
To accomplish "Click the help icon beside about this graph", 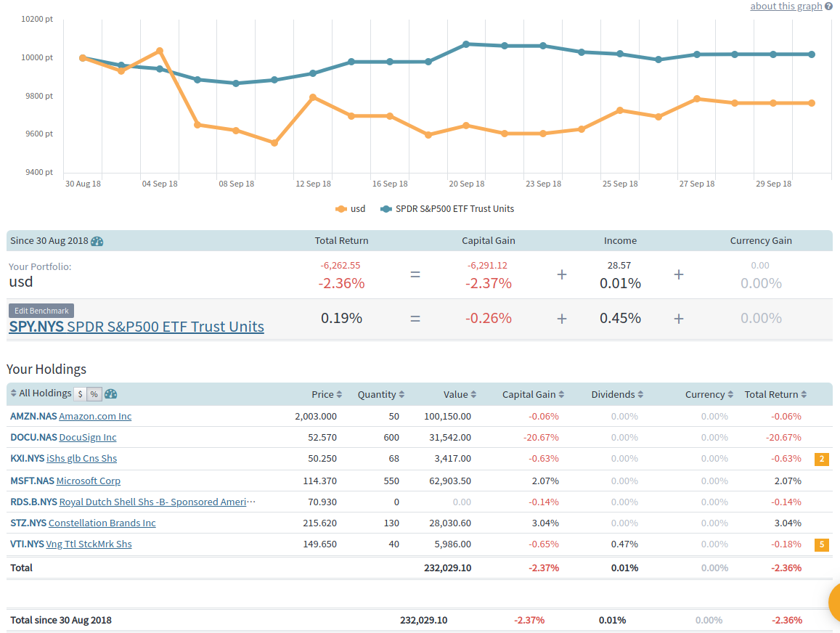I will point(828,7).
